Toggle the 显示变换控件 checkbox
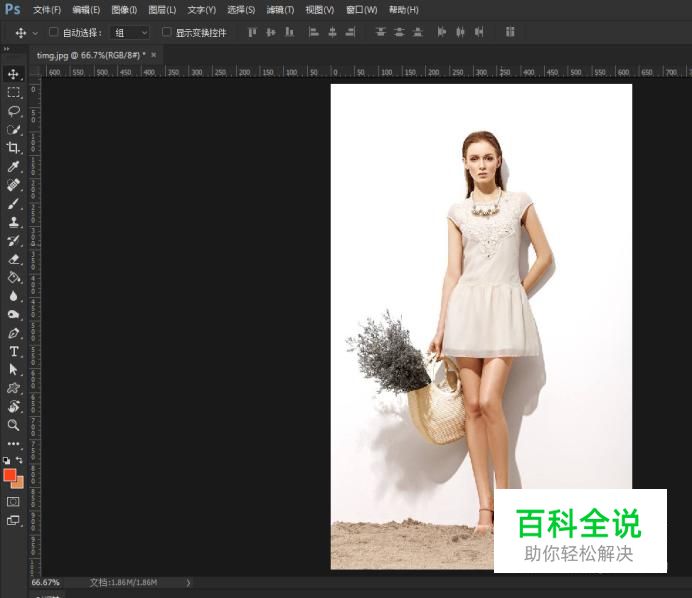The height and width of the screenshot is (598, 692). click(167, 33)
